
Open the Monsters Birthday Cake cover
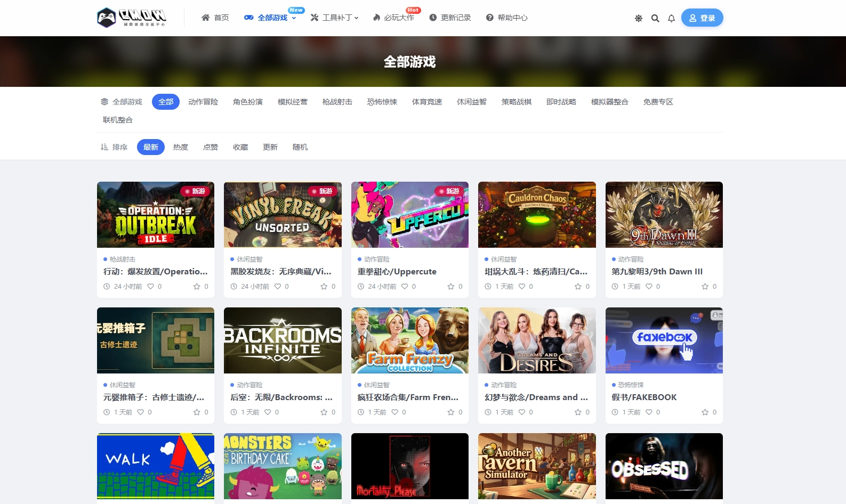click(x=283, y=466)
